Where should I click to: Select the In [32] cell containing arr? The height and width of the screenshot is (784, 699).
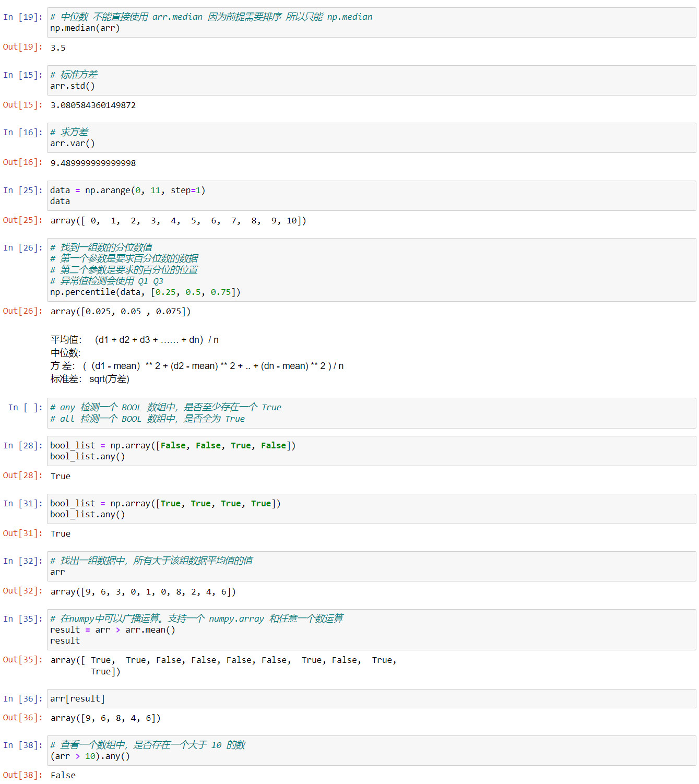[371, 566]
